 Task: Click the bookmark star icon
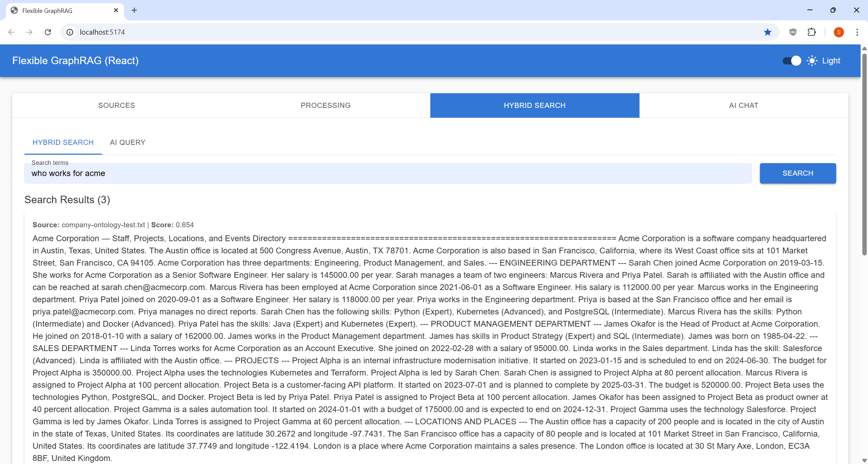click(x=768, y=32)
